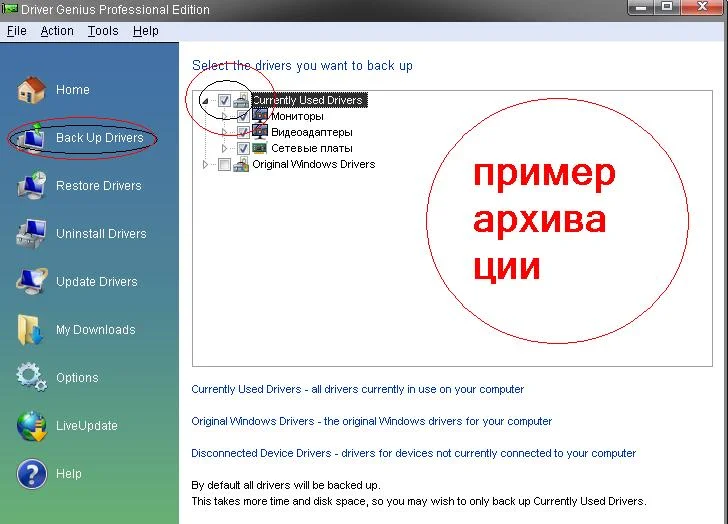This screenshot has height=524, width=728.
Task: Select the Currently Used Drivers tree label
Action: (x=309, y=100)
